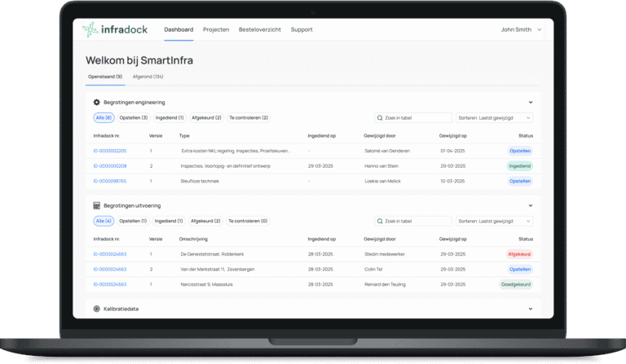Click the '10-03-2025' date cell

coord(452,182)
